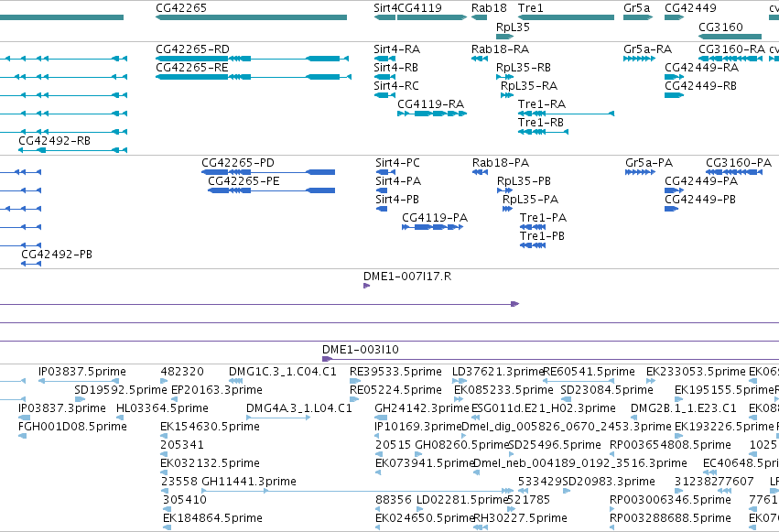Select the DME1-003I10 clone feature

pos(550,359)
